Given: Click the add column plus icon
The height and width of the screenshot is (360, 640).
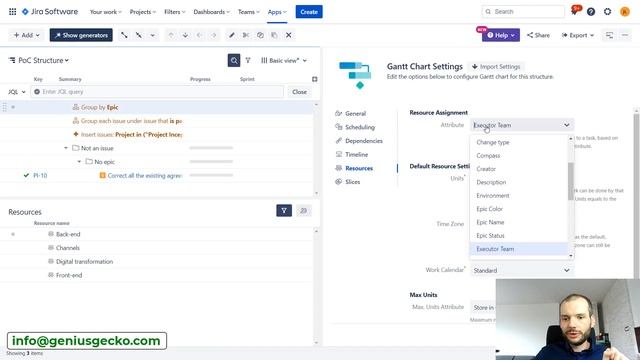Looking at the screenshot, I should (314, 79).
